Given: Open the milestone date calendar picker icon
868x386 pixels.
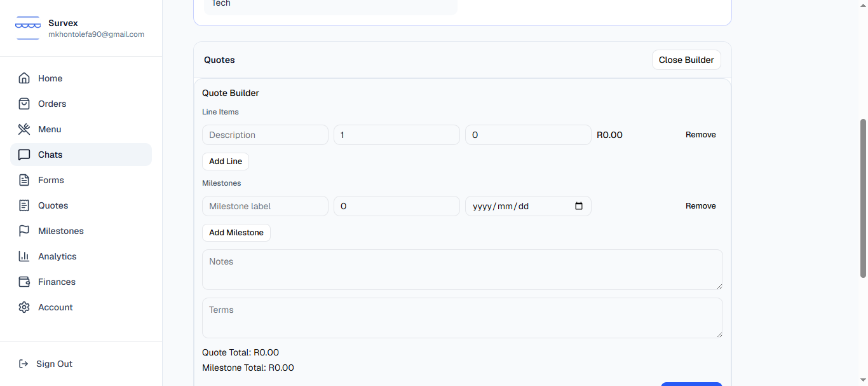Looking at the screenshot, I should click(578, 206).
